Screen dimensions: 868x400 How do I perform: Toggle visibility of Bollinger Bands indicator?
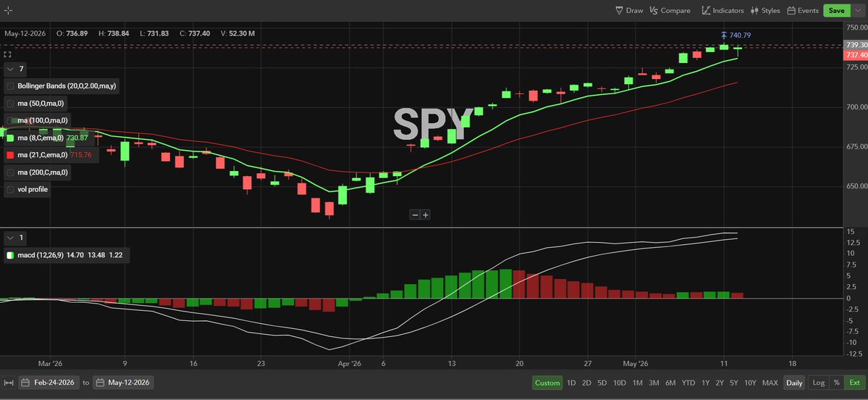[x=10, y=86]
